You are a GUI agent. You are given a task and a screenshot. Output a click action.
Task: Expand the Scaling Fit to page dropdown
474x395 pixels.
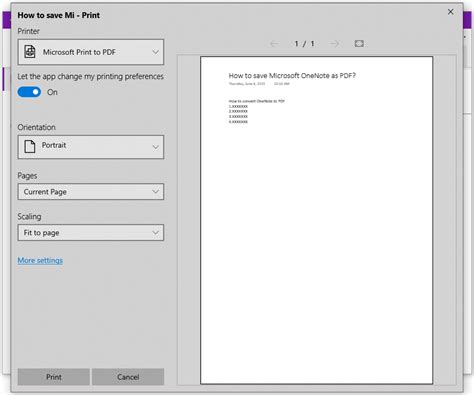pos(91,233)
